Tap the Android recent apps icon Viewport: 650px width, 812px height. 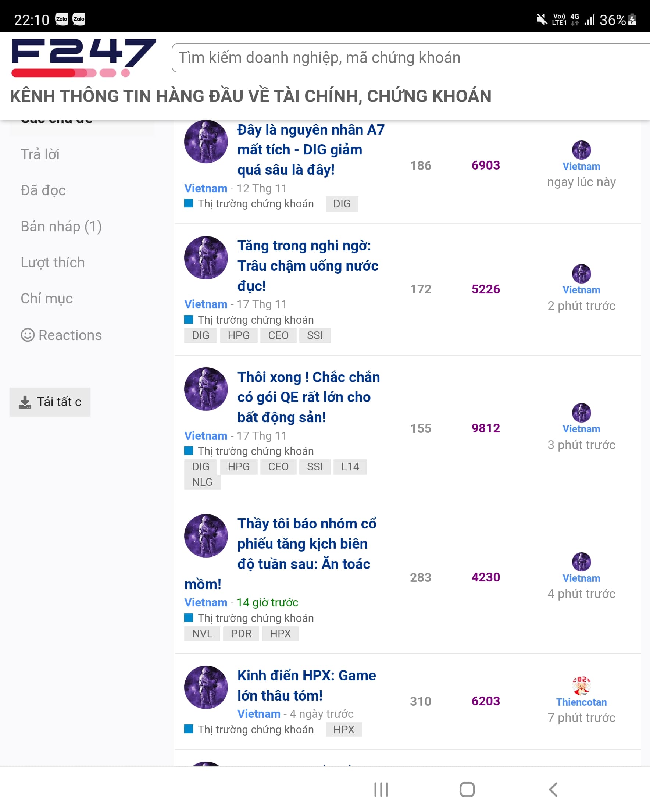(381, 789)
